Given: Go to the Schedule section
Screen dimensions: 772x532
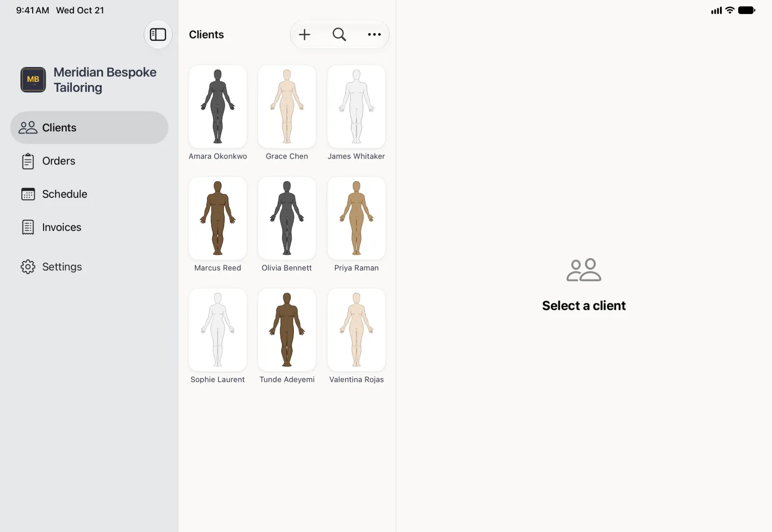Looking at the screenshot, I should click(x=89, y=194).
